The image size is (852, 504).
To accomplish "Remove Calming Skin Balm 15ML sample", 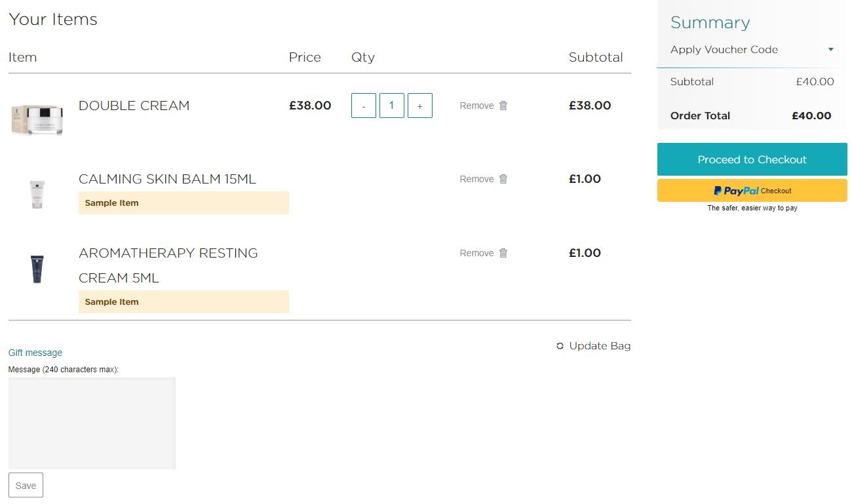I will 484,179.
